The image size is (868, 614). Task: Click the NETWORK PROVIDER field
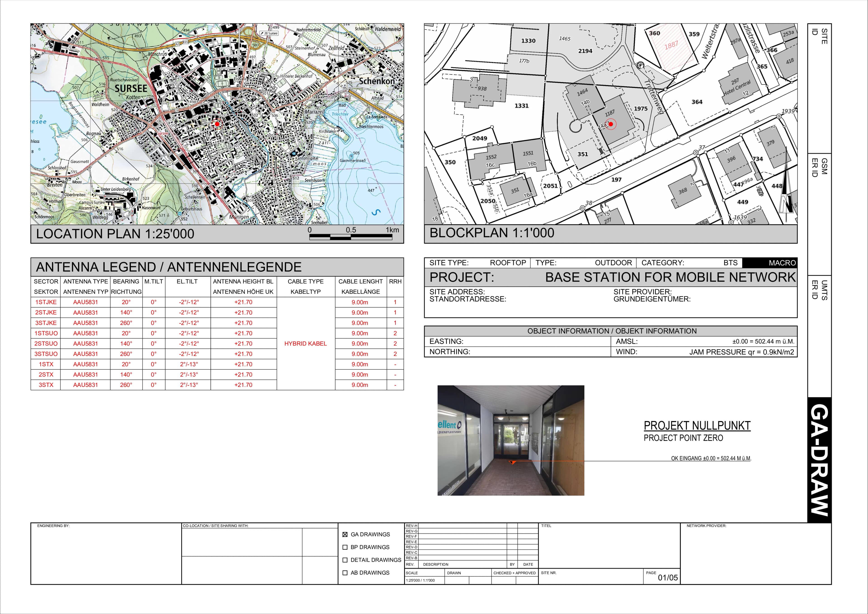point(755,554)
